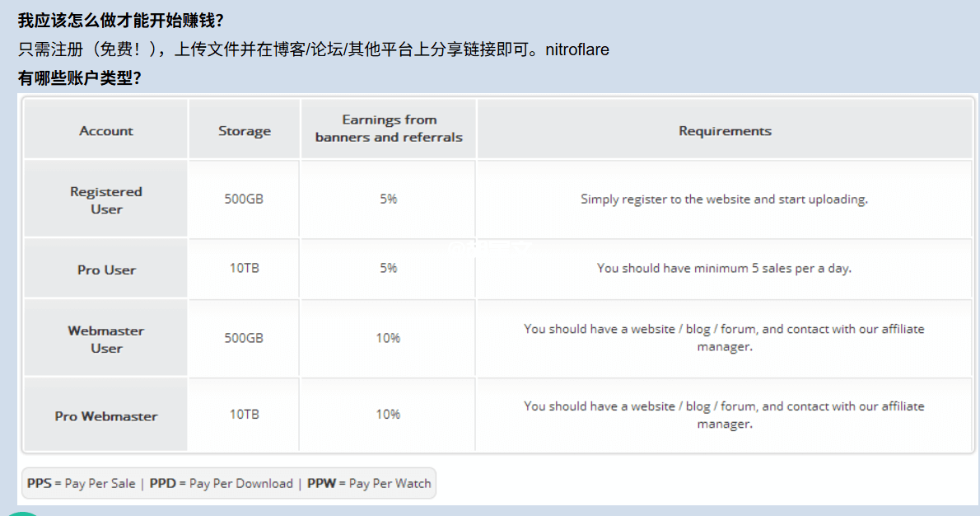Select the Webmaster User account cell
This screenshot has height=516, width=980.
tap(106, 339)
